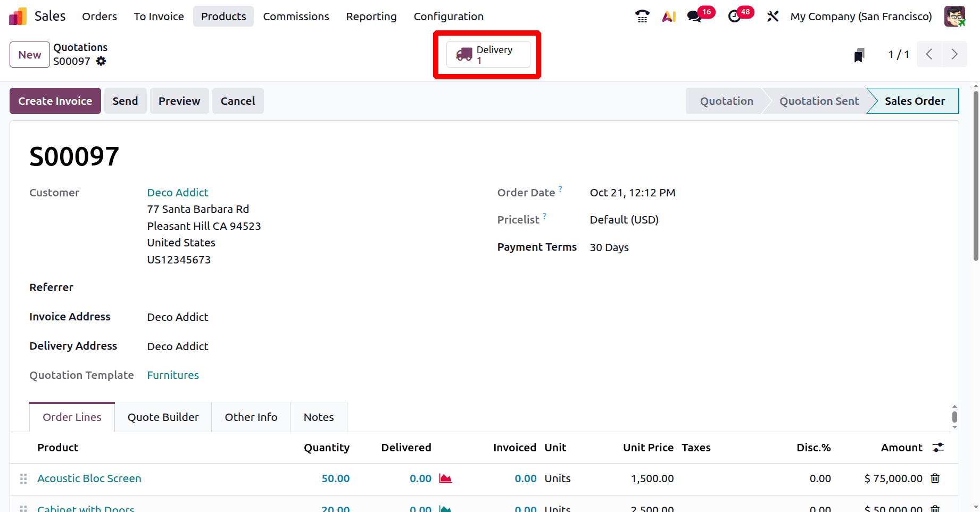Click the Amount column header

pos(901,448)
